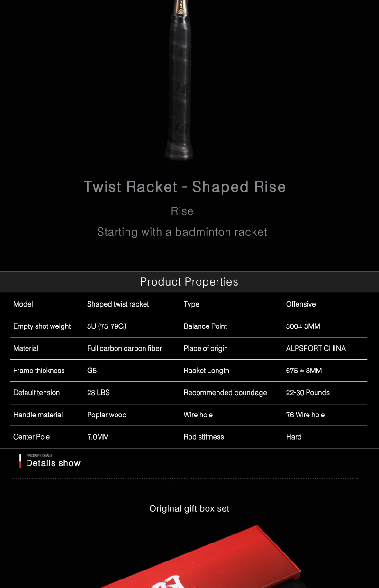379x588 pixels.
Task: Click the 28 LBS default tension value
Action: 98,393
